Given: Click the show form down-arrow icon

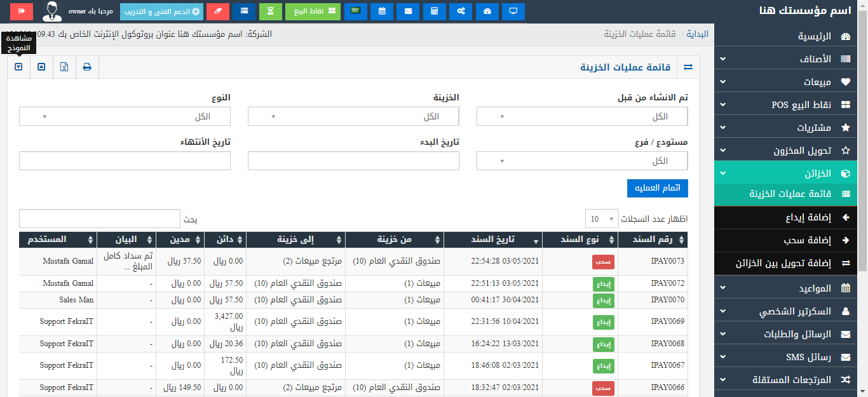Looking at the screenshot, I should click(x=18, y=67).
